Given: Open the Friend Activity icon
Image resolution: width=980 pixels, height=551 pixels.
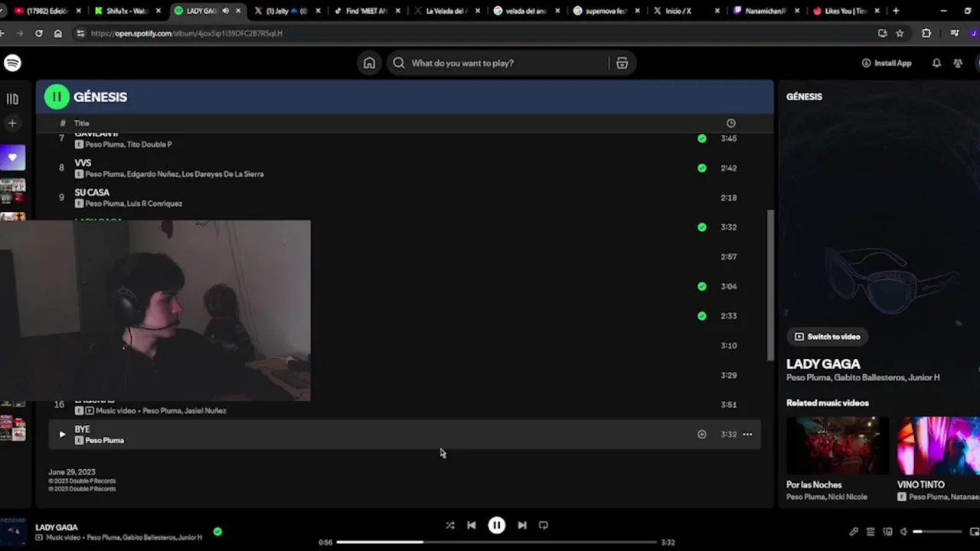Looking at the screenshot, I should click(958, 63).
